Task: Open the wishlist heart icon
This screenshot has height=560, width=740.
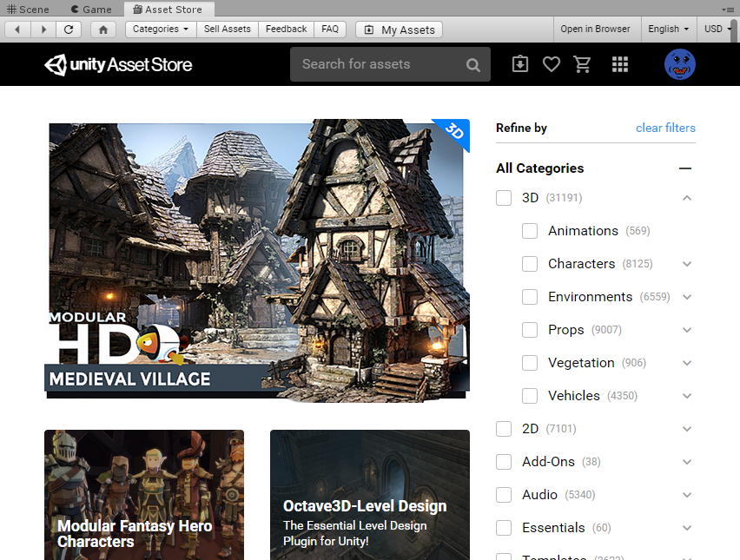Action: coord(552,64)
